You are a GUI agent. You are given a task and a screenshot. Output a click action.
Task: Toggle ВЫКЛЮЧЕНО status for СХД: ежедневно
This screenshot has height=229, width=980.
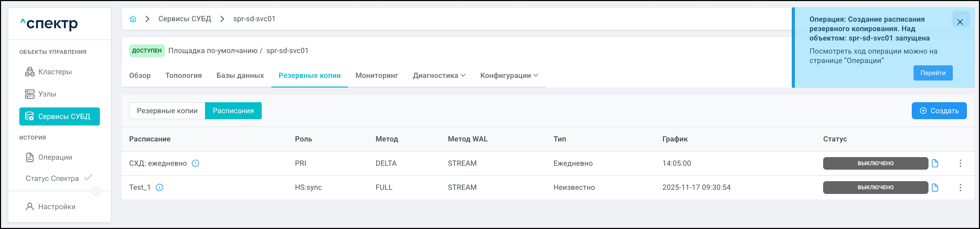875,164
